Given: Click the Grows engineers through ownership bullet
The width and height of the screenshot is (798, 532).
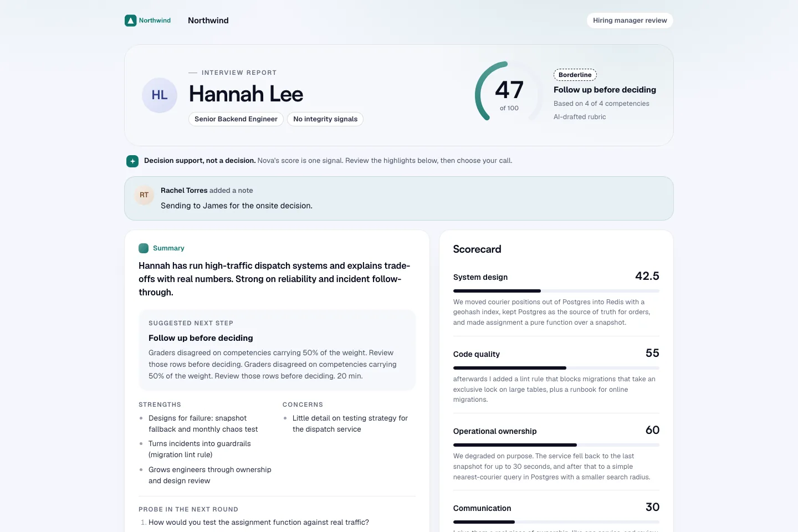Looking at the screenshot, I should click(210, 475).
